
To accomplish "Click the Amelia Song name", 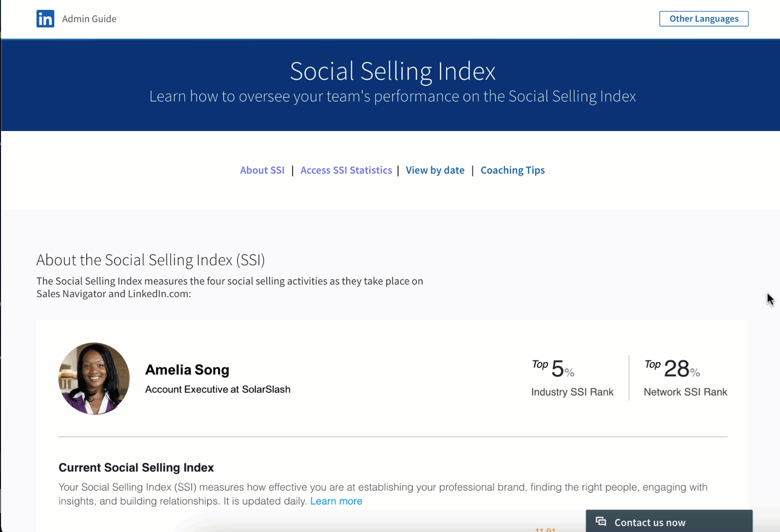I will pyautogui.click(x=187, y=369).
